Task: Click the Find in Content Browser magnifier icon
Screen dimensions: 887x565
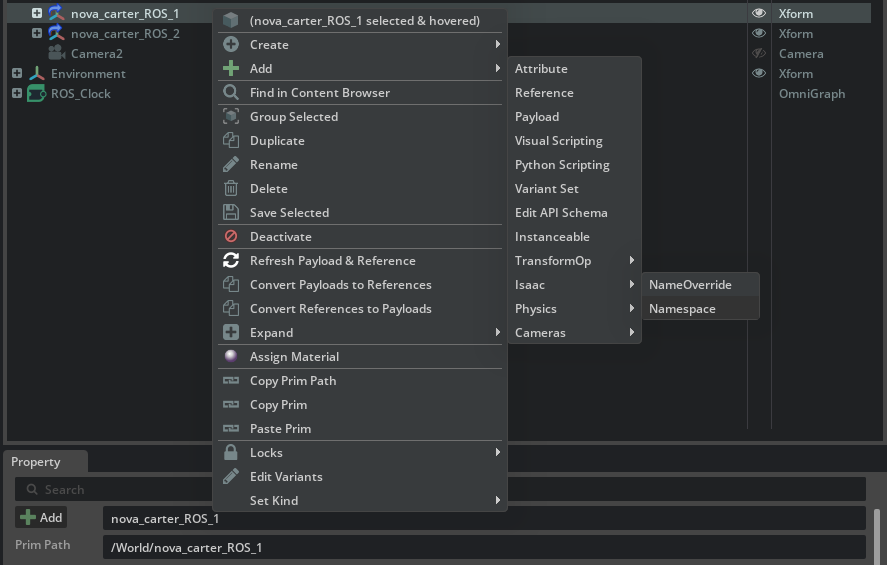Action: [231, 93]
